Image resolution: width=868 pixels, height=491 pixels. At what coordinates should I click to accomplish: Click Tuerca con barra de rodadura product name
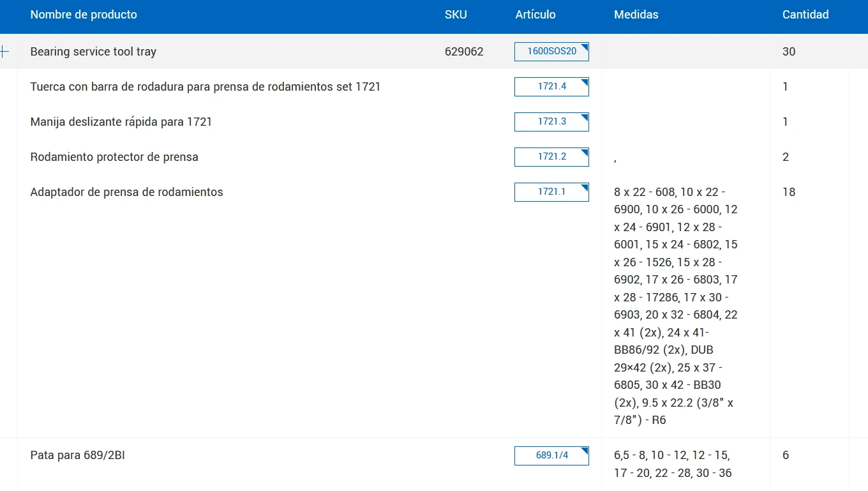pyautogui.click(x=205, y=87)
